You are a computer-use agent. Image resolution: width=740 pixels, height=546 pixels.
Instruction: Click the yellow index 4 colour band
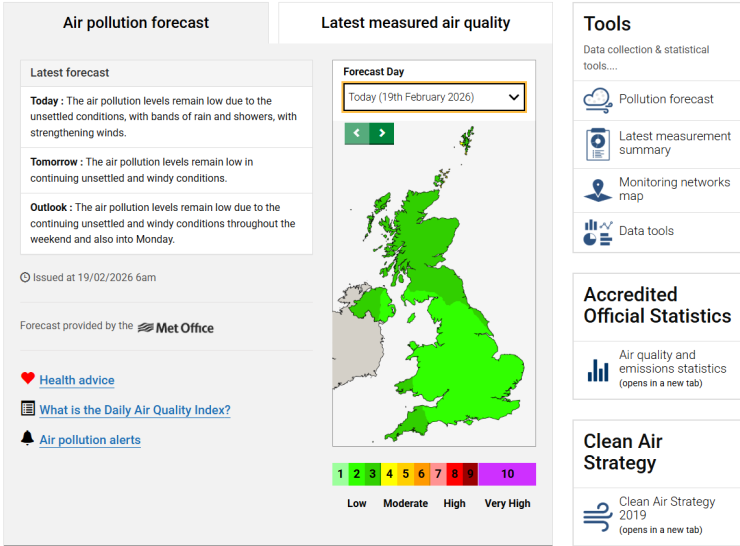point(389,474)
